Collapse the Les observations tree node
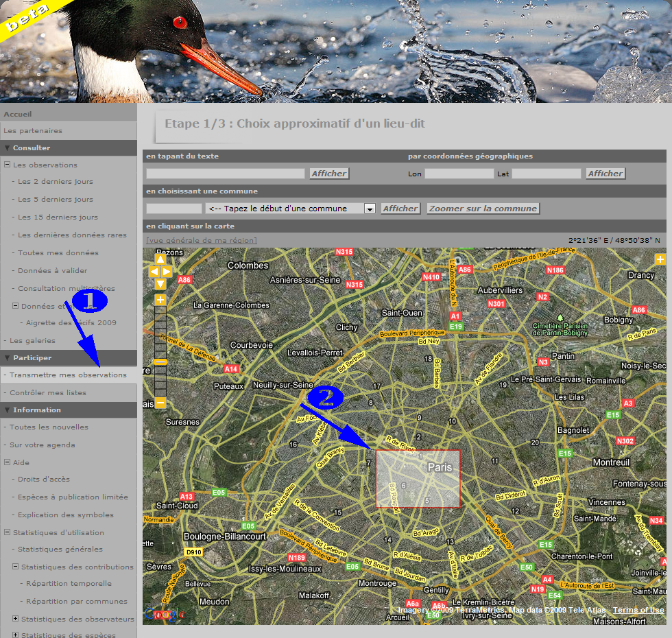The width and height of the screenshot is (672, 638). (7, 164)
